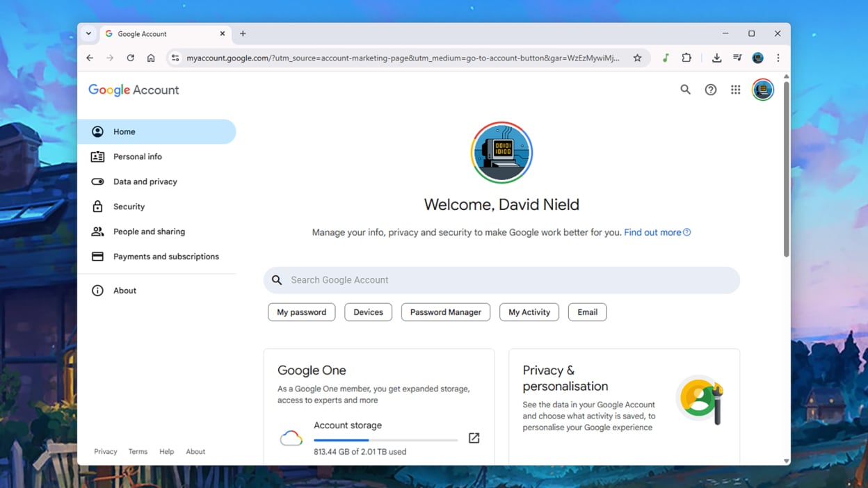Image resolution: width=868 pixels, height=488 pixels.
Task: Select Security in the sidebar
Action: (129, 206)
